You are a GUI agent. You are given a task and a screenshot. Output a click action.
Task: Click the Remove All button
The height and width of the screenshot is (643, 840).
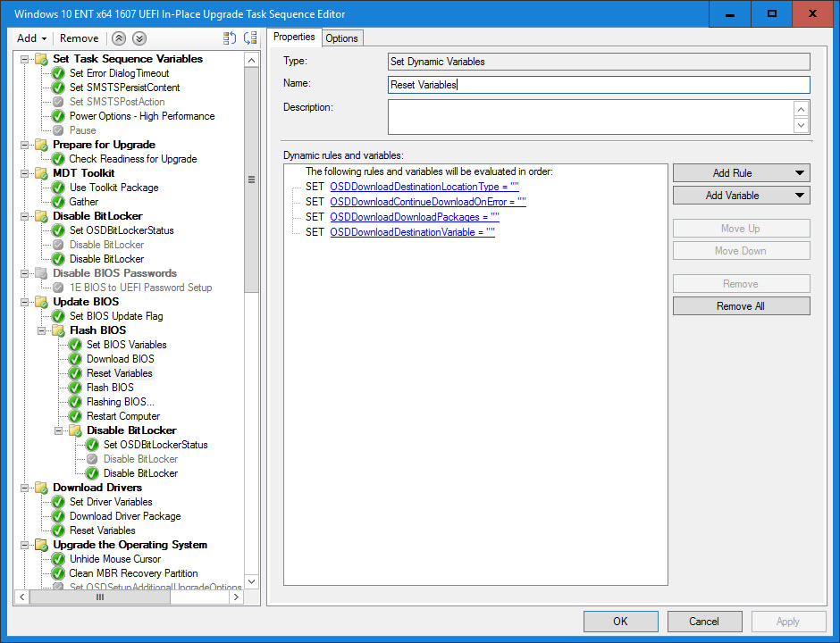(741, 306)
